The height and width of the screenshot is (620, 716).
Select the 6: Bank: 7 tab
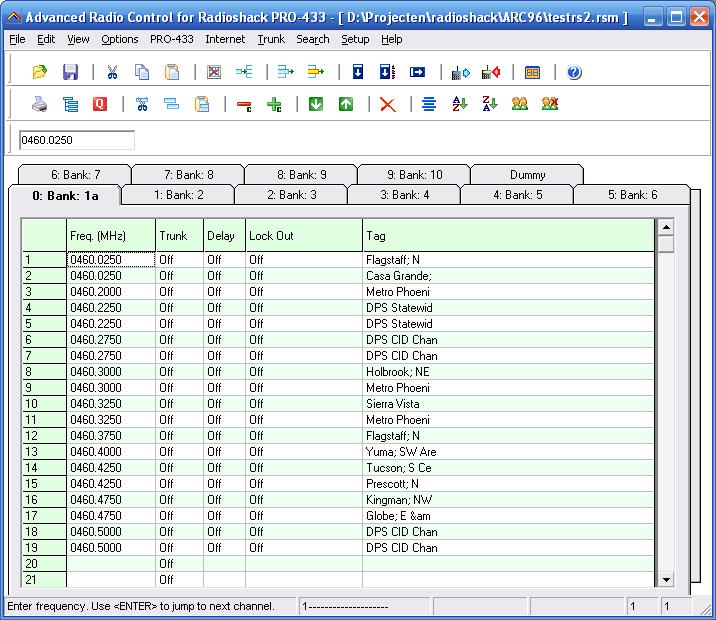[x=75, y=174]
